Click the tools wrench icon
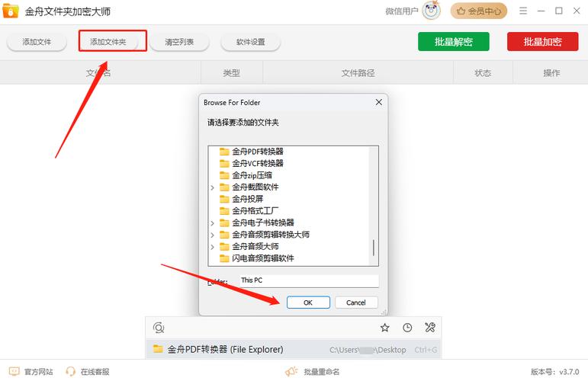Image resolution: width=588 pixels, height=381 pixels. pyautogui.click(x=429, y=328)
